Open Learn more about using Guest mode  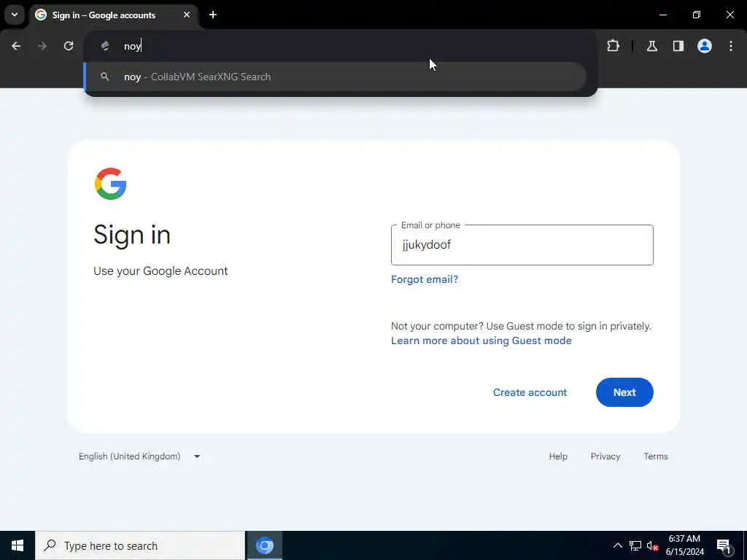pyautogui.click(x=481, y=341)
